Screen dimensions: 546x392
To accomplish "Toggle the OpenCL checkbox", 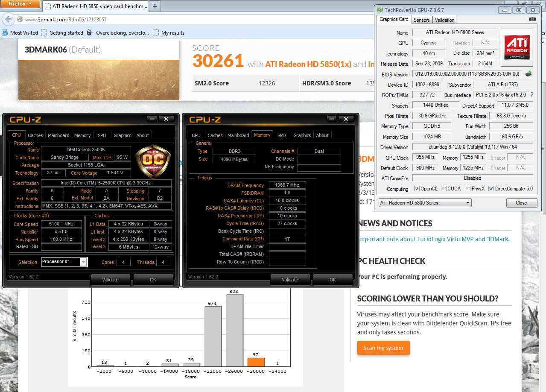I will point(417,189).
